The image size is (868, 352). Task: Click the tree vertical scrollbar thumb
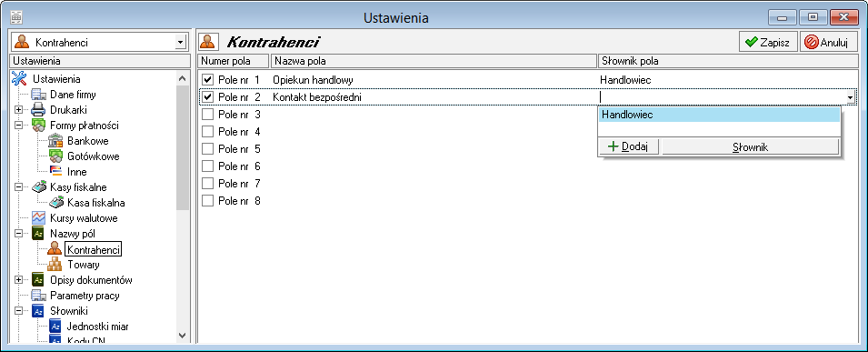coord(183,148)
